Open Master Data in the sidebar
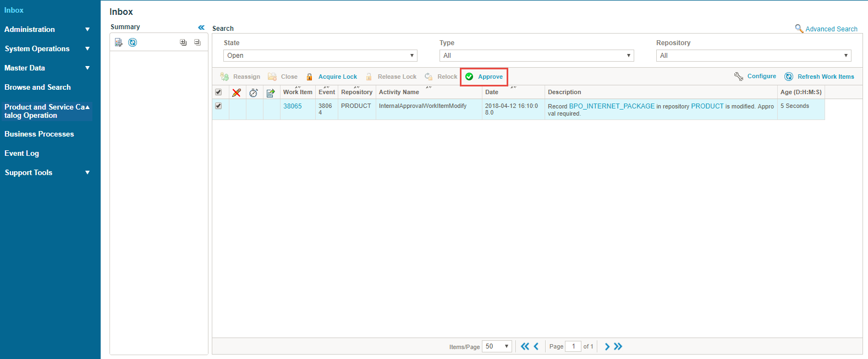 [x=25, y=68]
